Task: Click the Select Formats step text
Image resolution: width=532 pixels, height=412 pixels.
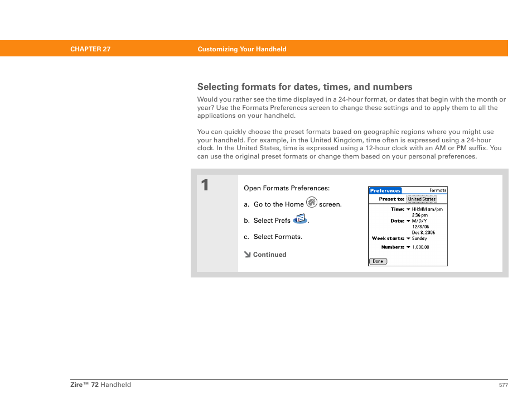Action: tap(278, 237)
